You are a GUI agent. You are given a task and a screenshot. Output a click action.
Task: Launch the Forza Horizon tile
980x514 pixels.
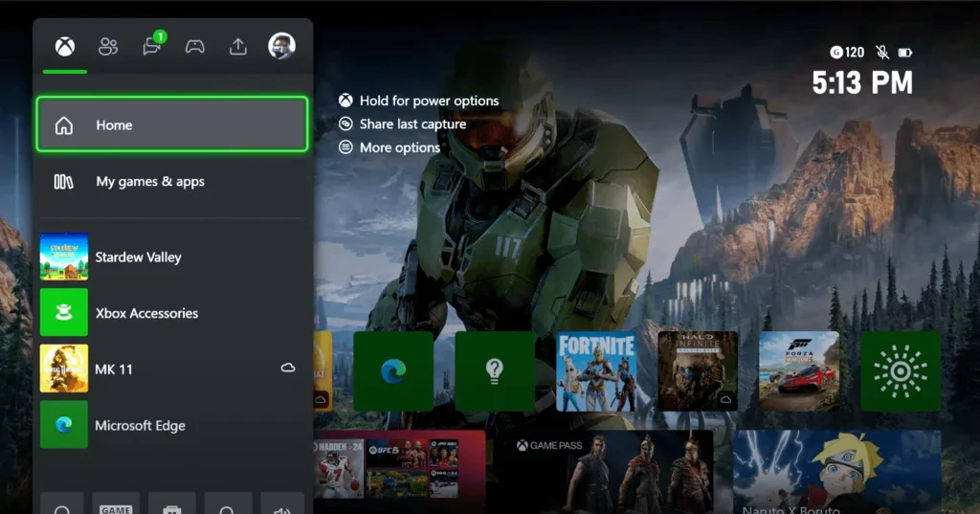click(799, 371)
